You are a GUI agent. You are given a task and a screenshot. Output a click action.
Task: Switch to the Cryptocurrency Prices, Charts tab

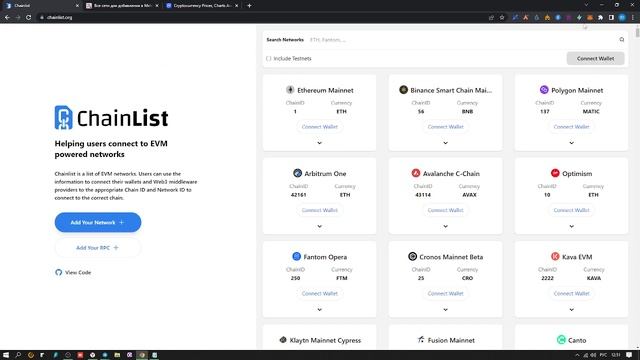[x=201, y=6]
